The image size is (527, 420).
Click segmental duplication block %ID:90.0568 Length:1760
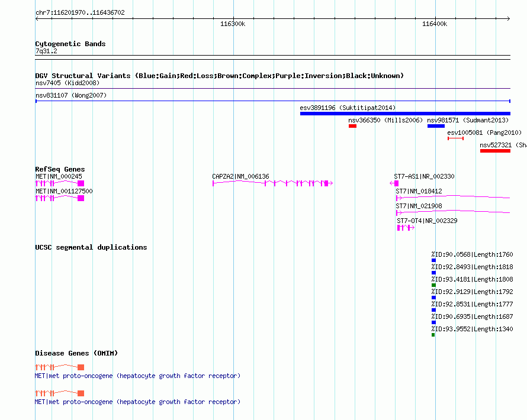pyautogui.click(x=433, y=260)
